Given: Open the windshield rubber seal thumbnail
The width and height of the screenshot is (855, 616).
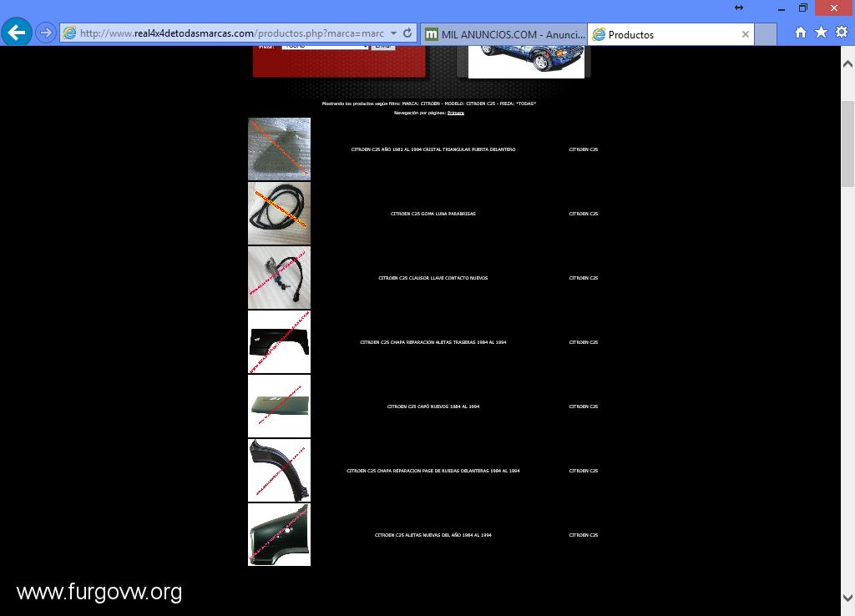Looking at the screenshot, I should tap(279, 213).
